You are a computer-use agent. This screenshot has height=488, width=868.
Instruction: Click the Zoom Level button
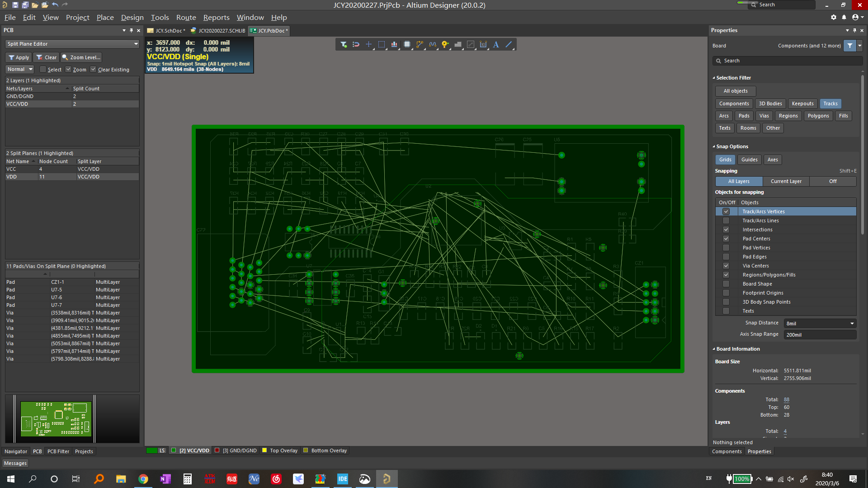coord(81,57)
